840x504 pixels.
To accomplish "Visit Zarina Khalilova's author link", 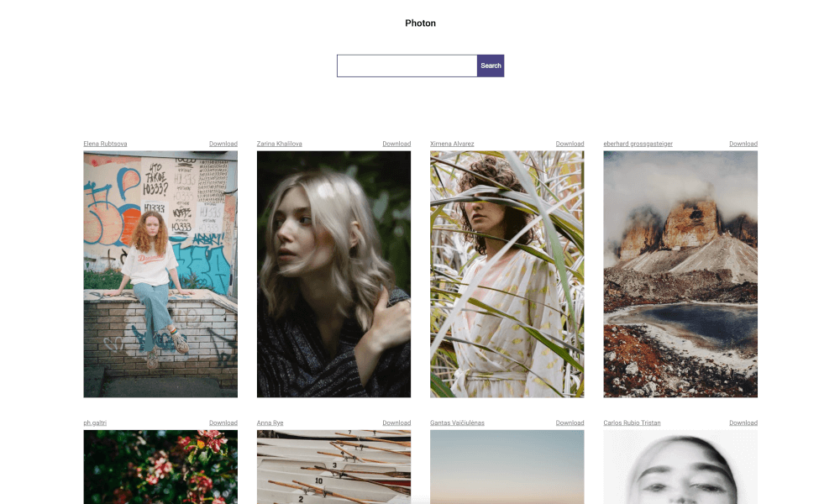I will tap(280, 144).
